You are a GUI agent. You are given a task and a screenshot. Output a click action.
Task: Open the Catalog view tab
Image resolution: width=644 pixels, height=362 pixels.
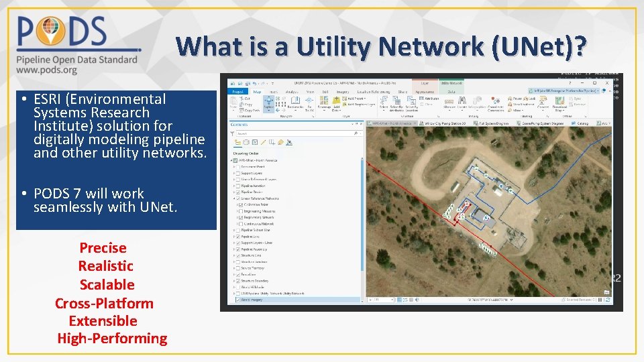[580, 123]
